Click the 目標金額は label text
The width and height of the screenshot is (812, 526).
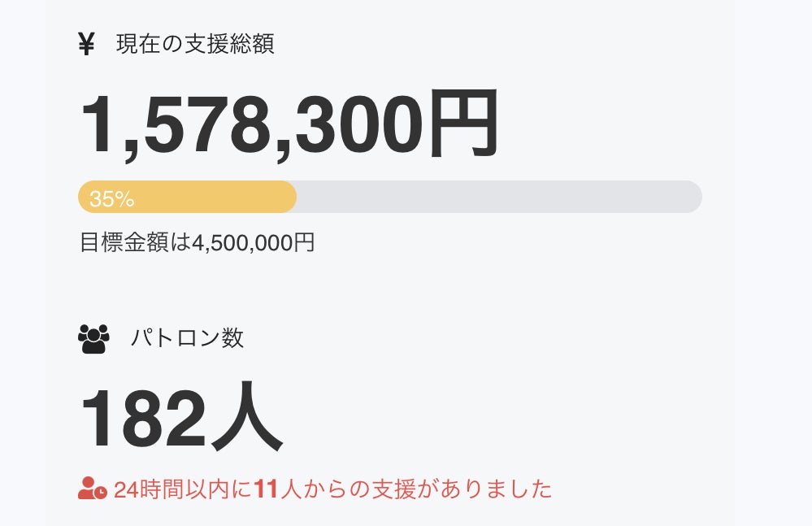135,242
